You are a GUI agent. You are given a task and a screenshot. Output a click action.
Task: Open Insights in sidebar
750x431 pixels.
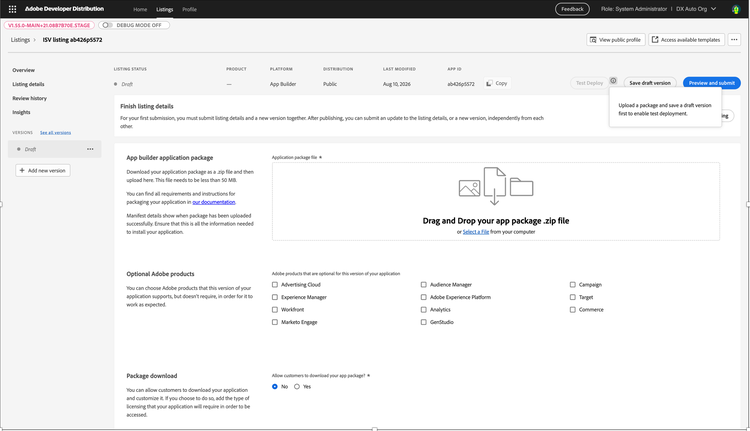tap(21, 112)
